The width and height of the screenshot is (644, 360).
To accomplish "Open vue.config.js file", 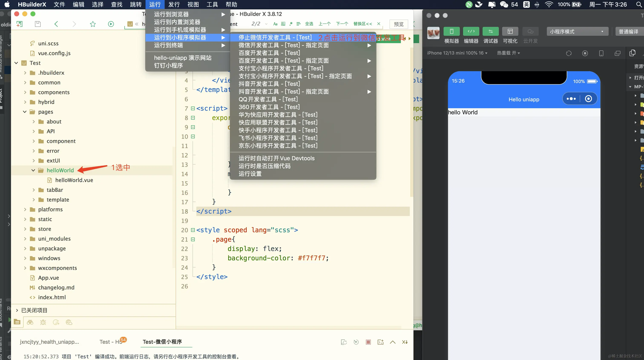I will [x=54, y=53].
